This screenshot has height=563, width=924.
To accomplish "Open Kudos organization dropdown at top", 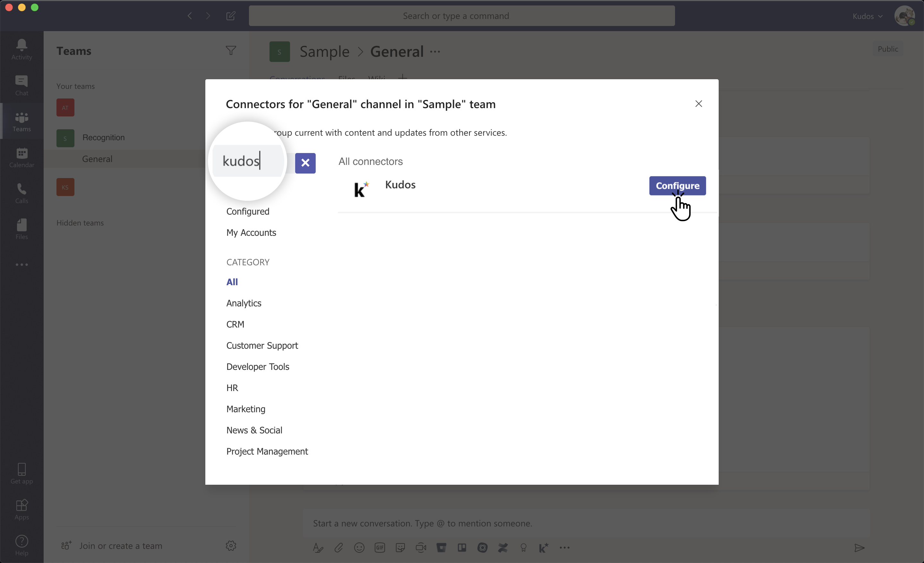I will [x=868, y=16].
